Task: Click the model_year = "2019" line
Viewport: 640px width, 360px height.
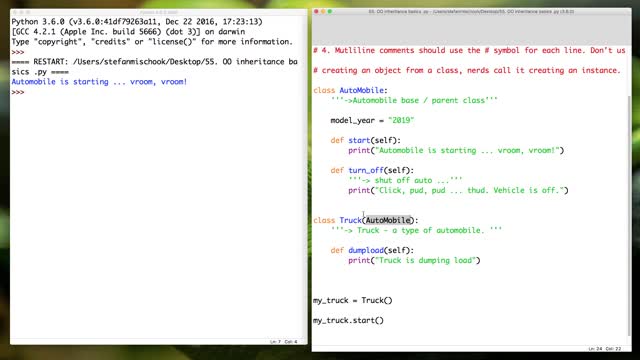Action: click(x=372, y=120)
